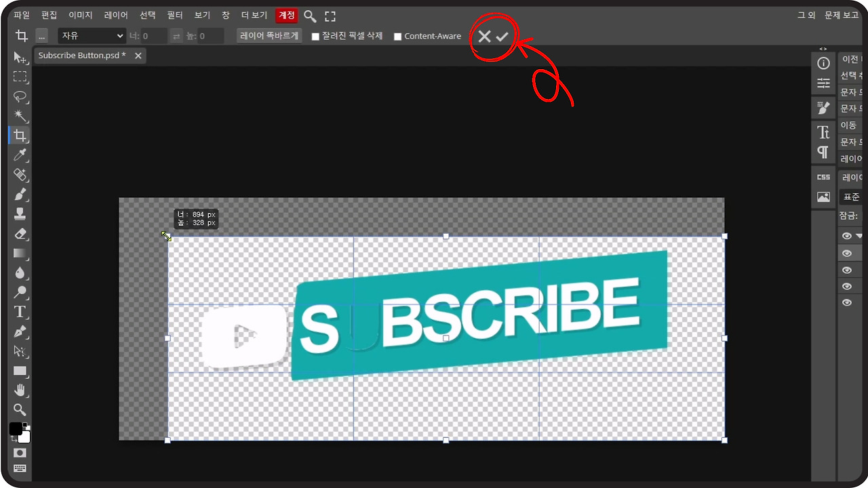868x488 pixels.
Task: Confirm the crop with the checkmark icon
Action: tap(502, 37)
